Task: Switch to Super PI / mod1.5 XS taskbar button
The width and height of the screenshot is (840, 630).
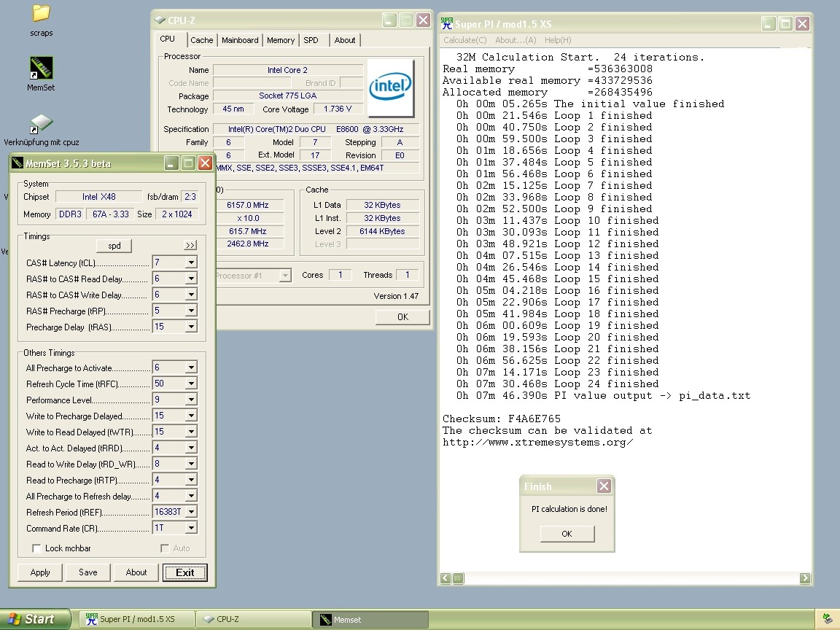Action: (x=137, y=619)
